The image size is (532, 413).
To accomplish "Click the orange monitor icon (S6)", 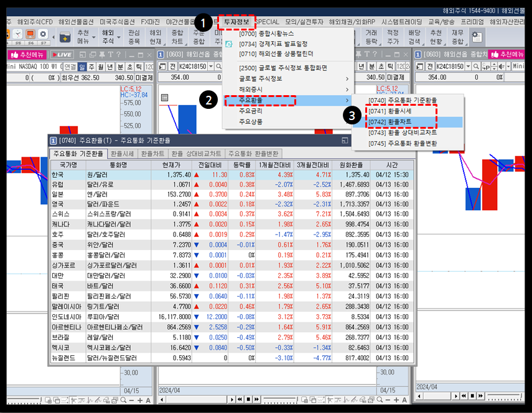I will (30, 35).
